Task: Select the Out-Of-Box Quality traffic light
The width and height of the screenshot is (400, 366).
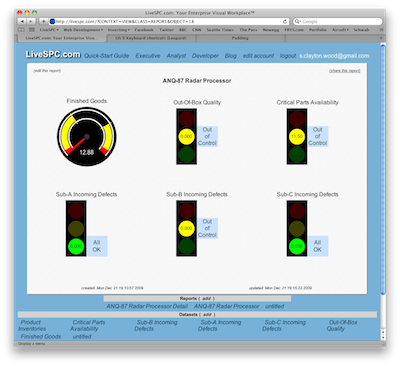Action: pos(186,136)
